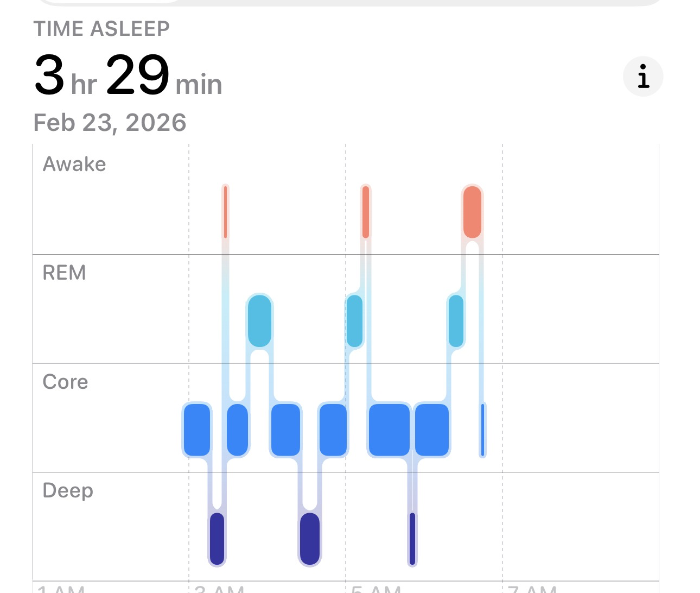Select the REM block at 5 AM
Viewport: 700px width, 593px height.
coord(354,320)
